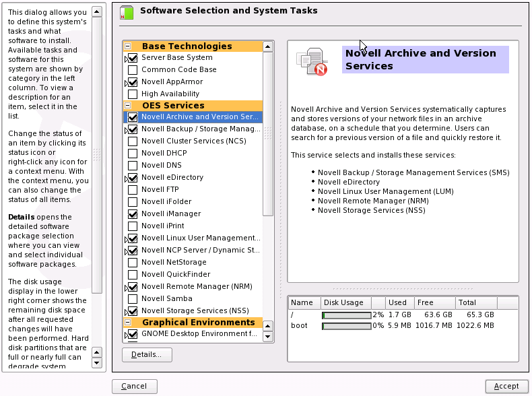Enable the Novell DHCP checkbox
The width and height of the screenshot is (532, 396).
click(x=133, y=154)
